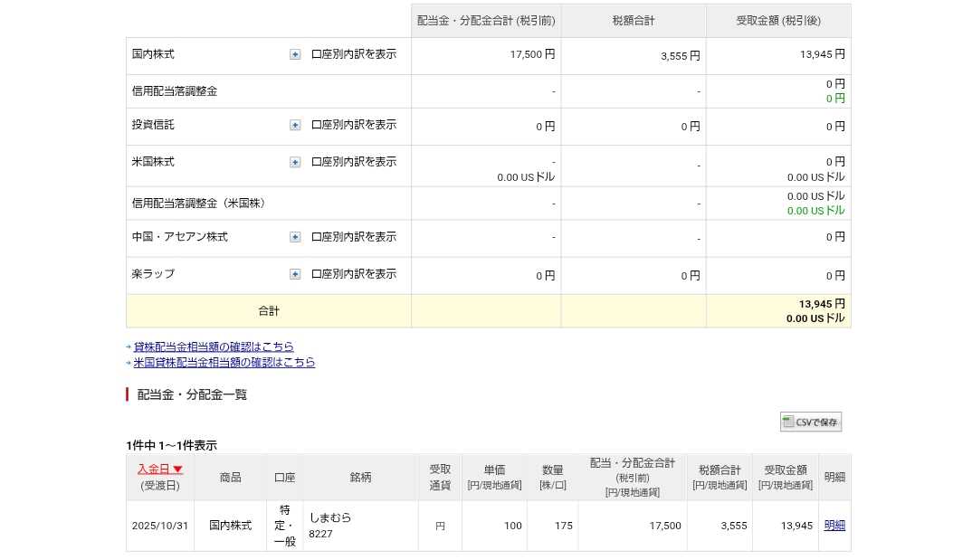
Task: Select 国内株式 cell in dividend list row
Action: (230, 526)
